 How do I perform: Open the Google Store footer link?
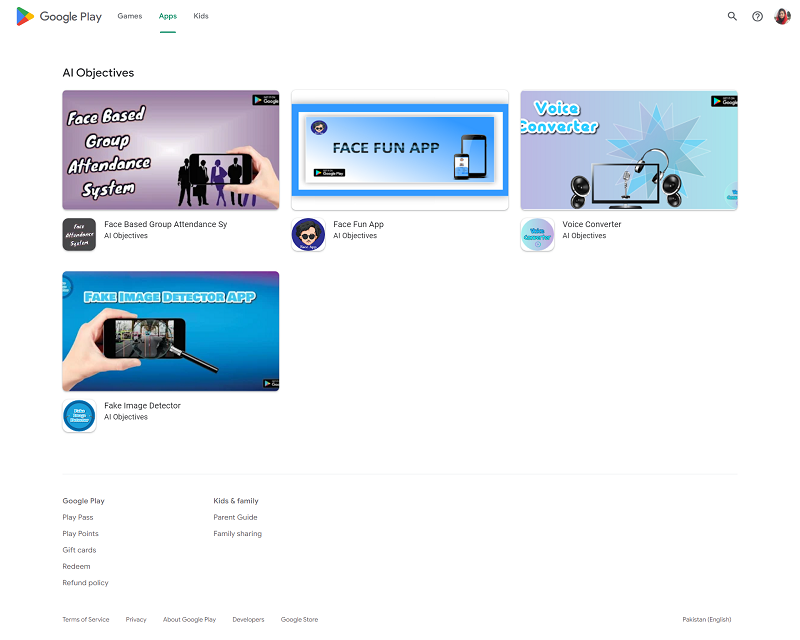coord(299,620)
